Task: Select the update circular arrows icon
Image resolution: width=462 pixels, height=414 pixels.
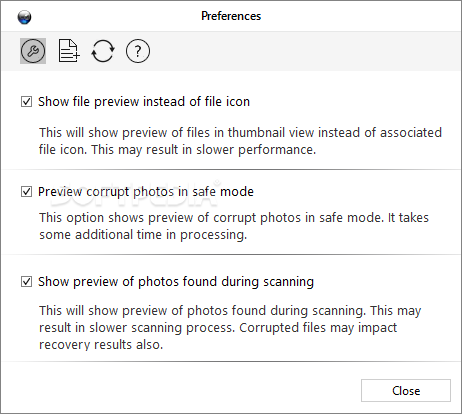Action: click(103, 51)
